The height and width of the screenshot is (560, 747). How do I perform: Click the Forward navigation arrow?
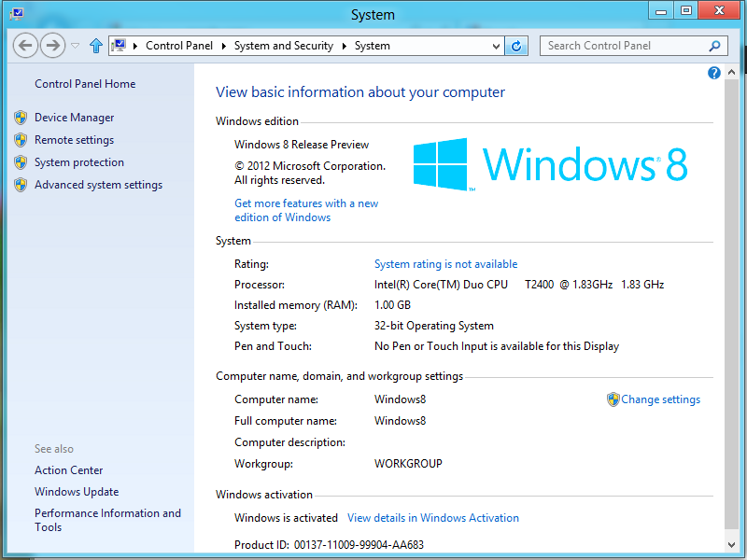(x=52, y=45)
